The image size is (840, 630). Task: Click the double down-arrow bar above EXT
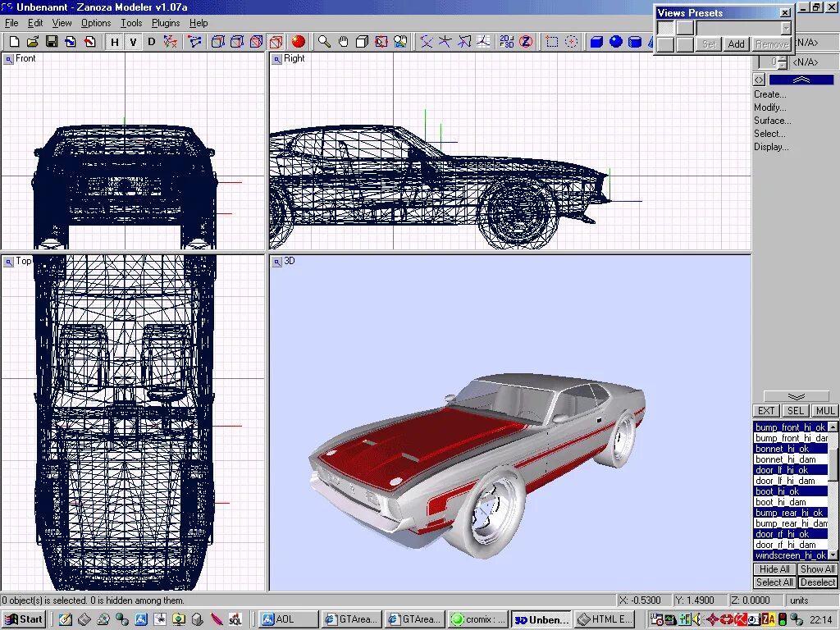[796, 396]
